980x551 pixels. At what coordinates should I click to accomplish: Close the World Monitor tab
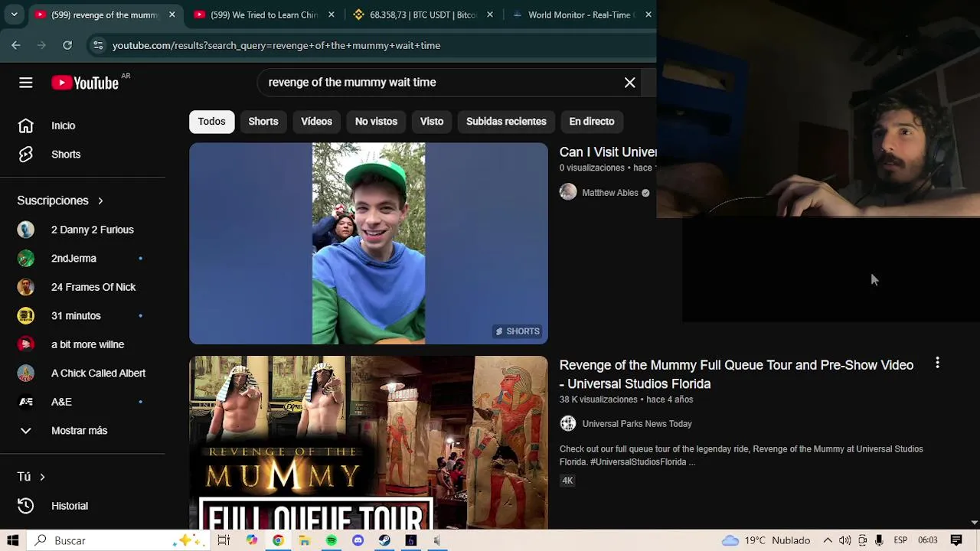click(x=648, y=15)
